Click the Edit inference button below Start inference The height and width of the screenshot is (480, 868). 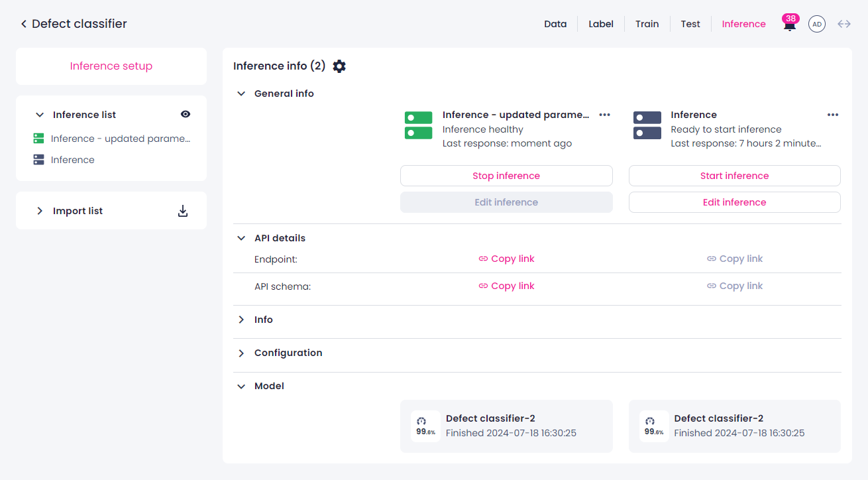(735, 202)
